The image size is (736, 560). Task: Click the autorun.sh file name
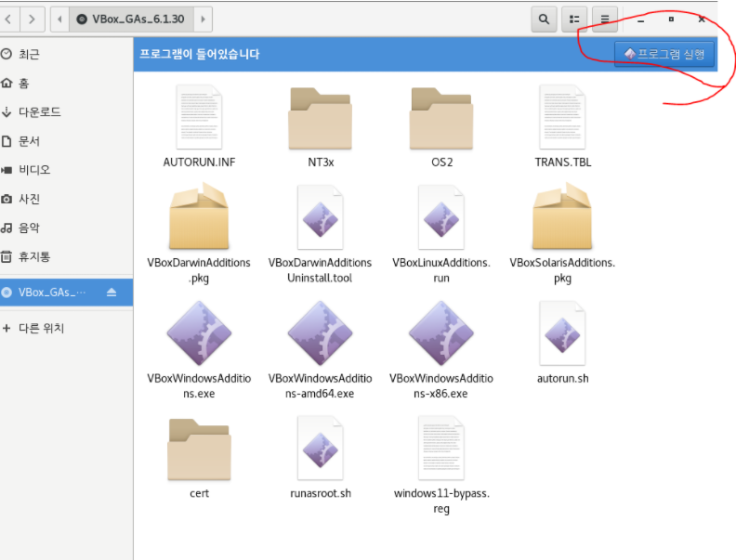click(563, 379)
